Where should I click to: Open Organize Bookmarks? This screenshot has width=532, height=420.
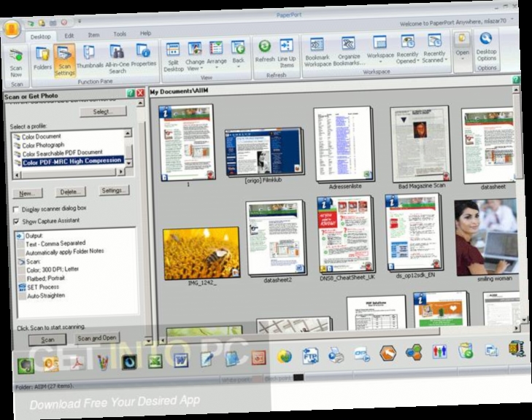pyautogui.click(x=349, y=51)
